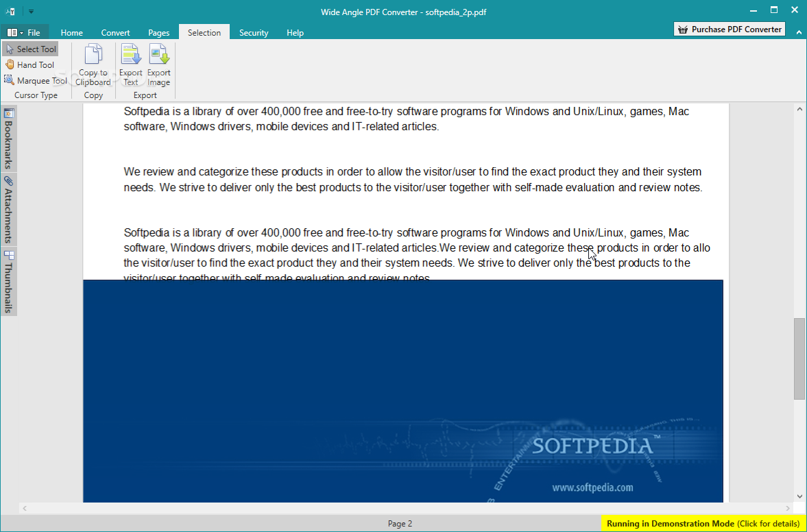Maximize the PDF Converter window
807x532 pixels.
click(x=774, y=10)
